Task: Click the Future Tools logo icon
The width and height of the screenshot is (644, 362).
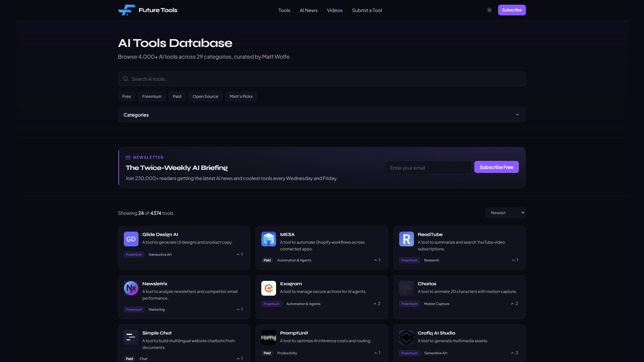Action: point(127,10)
